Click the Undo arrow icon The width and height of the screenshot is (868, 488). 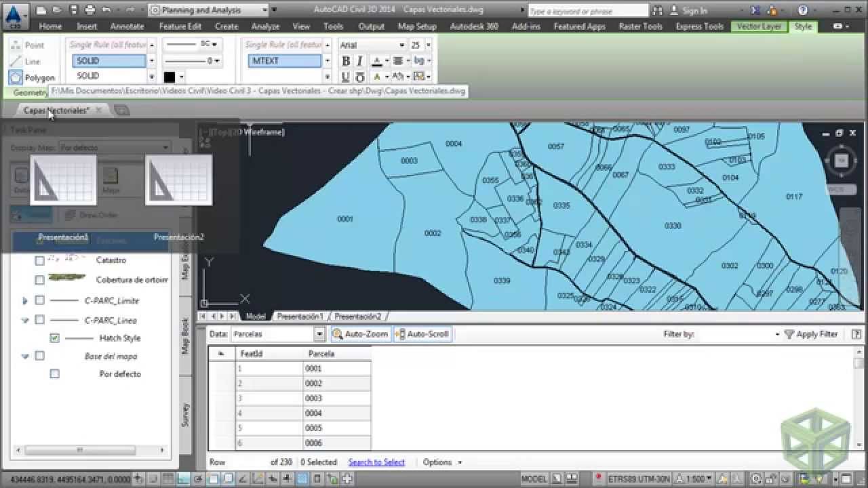coord(106,10)
